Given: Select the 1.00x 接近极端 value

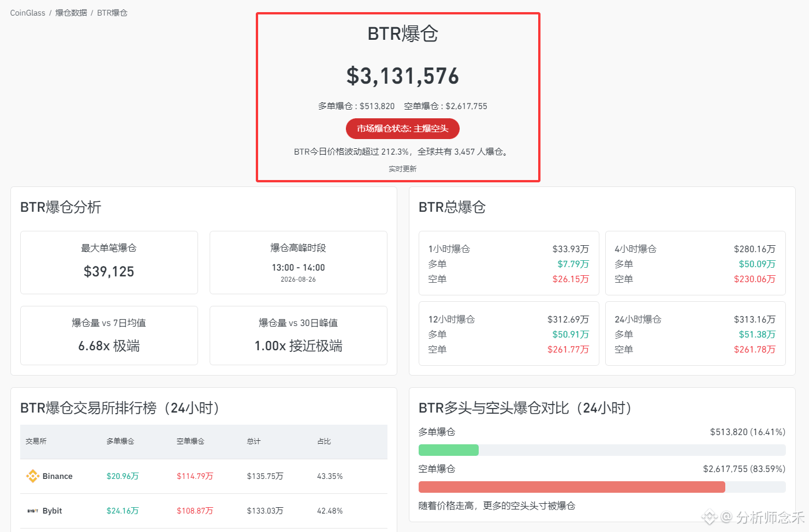Looking at the screenshot, I should 299,346.
